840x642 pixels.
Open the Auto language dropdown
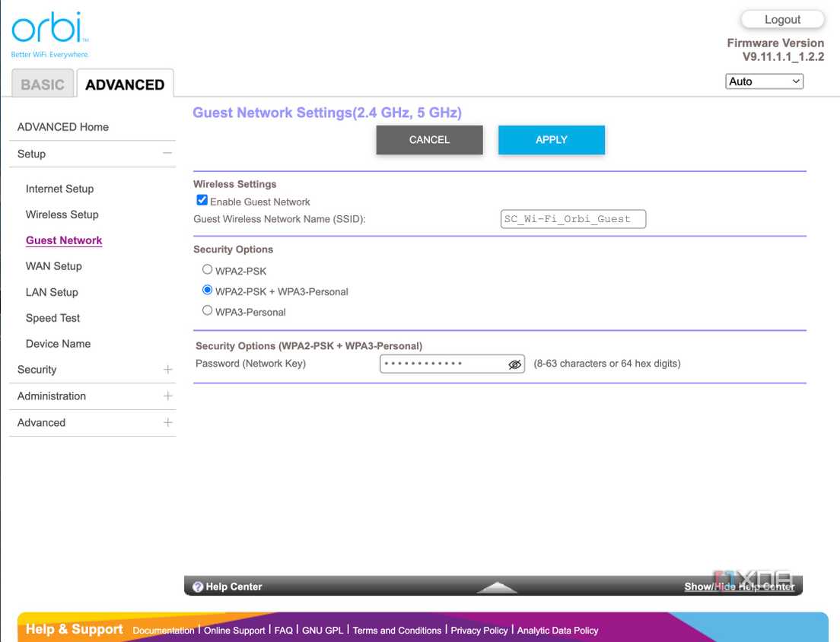[764, 81]
